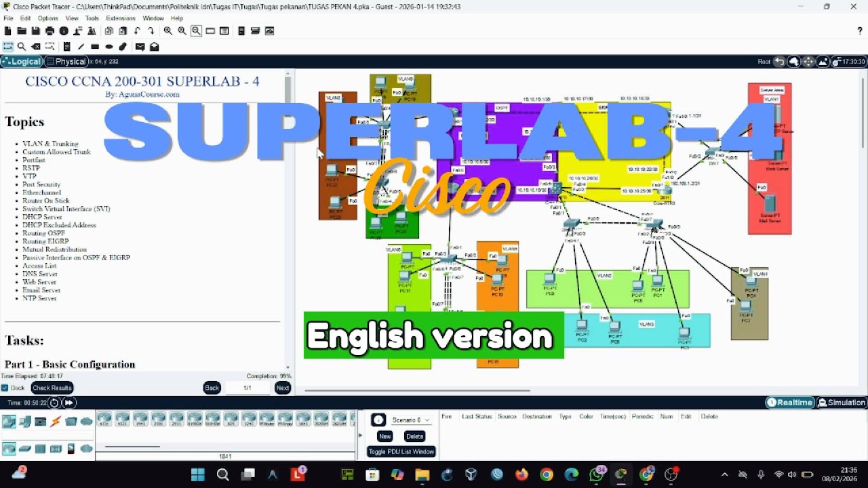This screenshot has width=868, height=488.
Task: Toggle the Dock checkbox
Action: tap(5, 388)
